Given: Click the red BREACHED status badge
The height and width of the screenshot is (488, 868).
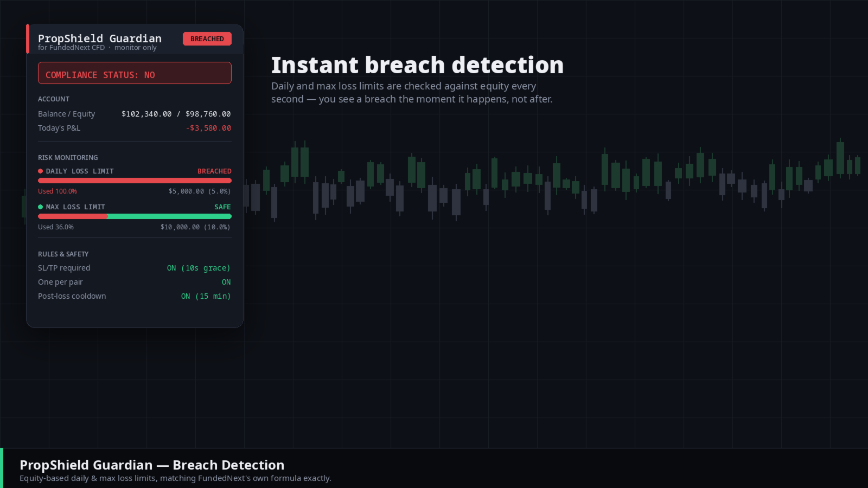Looking at the screenshot, I should pos(207,39).
